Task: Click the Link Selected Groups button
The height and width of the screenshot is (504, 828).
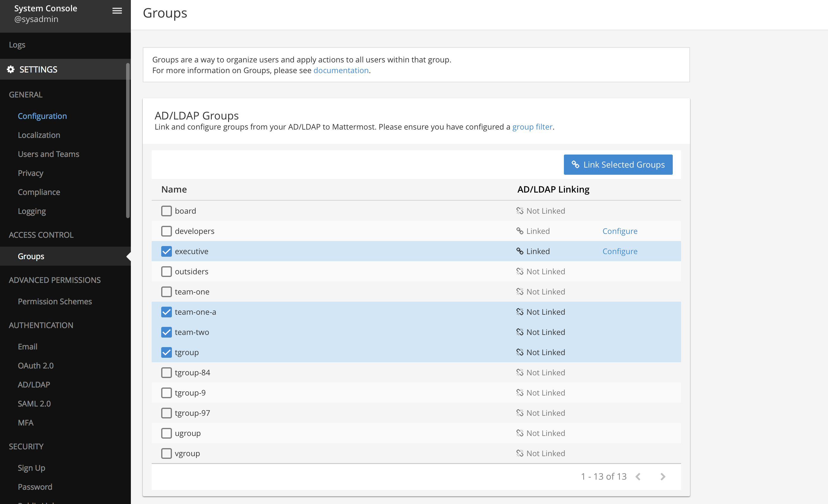Action: [x=618, y=165]
